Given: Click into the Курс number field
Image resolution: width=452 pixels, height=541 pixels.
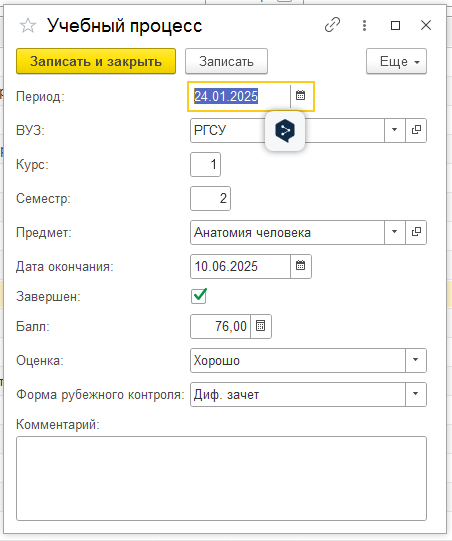Looking at the screenshot, I should coord(205,164).
